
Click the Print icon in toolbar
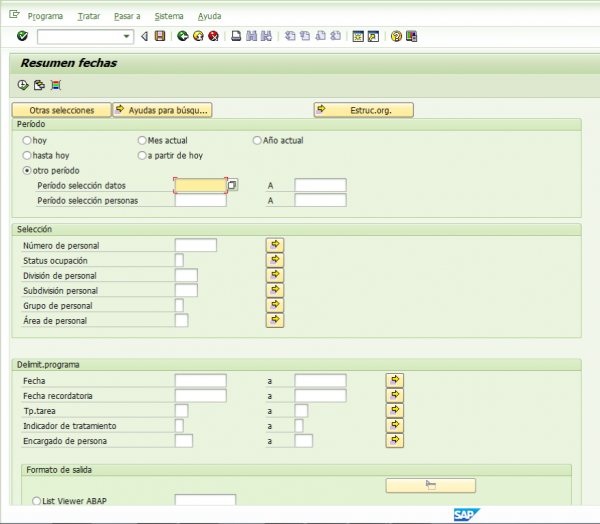tap(236, 37)
